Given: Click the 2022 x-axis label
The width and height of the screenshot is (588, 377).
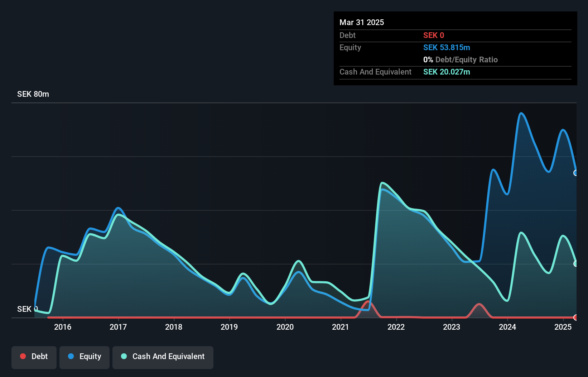Looking at the screenshot, I should [x=396, y=327].
